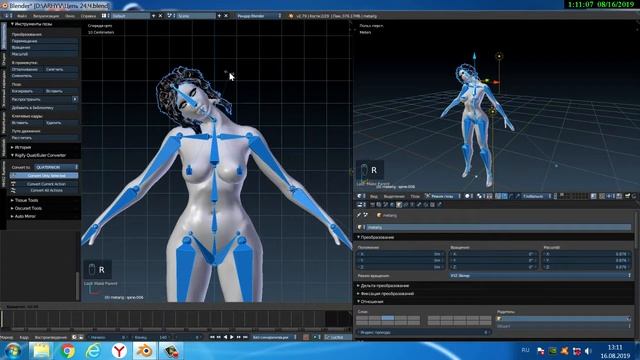
Task: Open the Render properties tab icon
Action: click(372, 204)
